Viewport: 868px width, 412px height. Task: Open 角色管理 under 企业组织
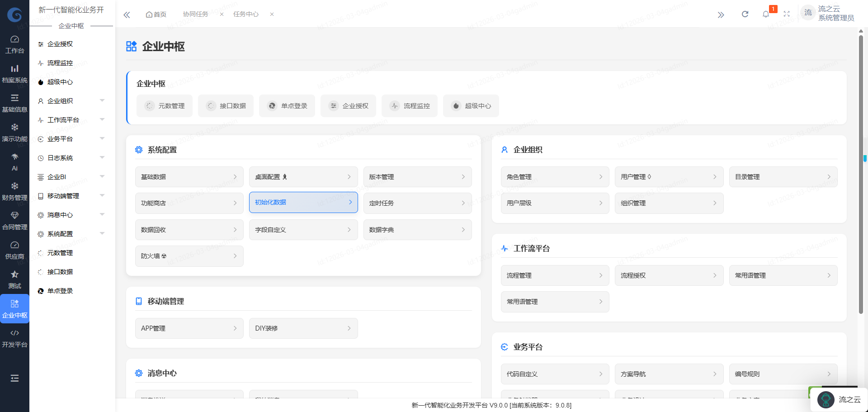click(x=554, y=177)
